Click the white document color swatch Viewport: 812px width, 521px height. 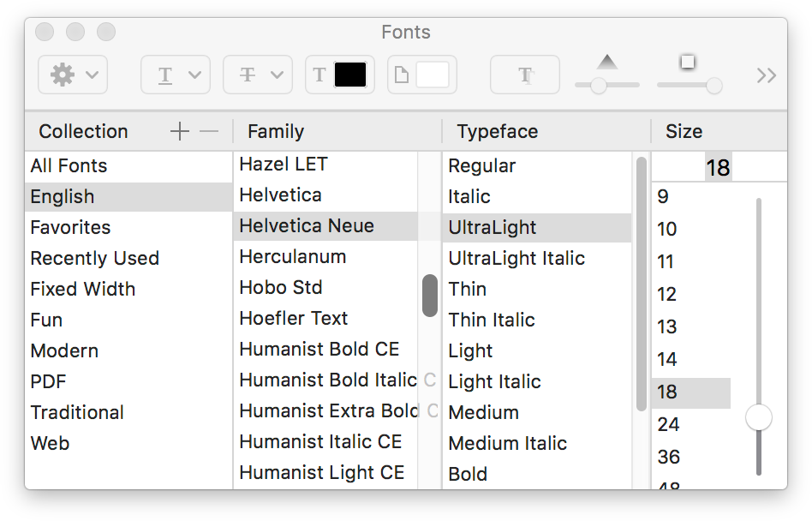(433, 75)
